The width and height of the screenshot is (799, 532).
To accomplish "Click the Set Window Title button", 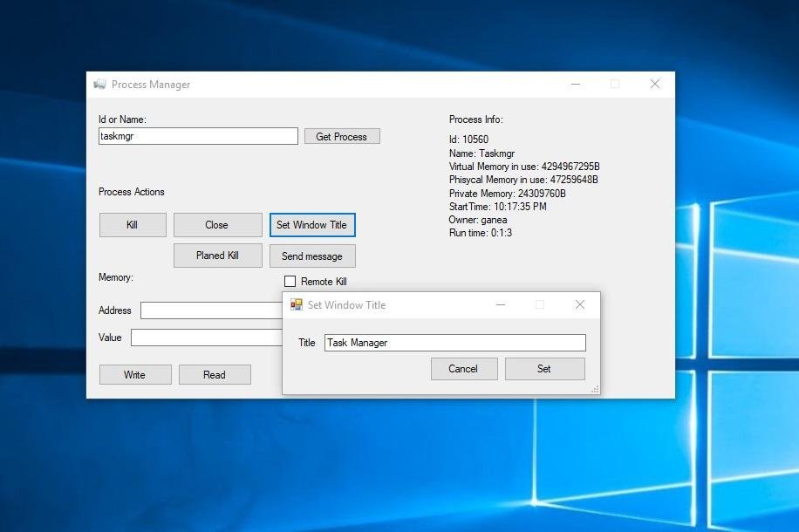I will [312, 225].
